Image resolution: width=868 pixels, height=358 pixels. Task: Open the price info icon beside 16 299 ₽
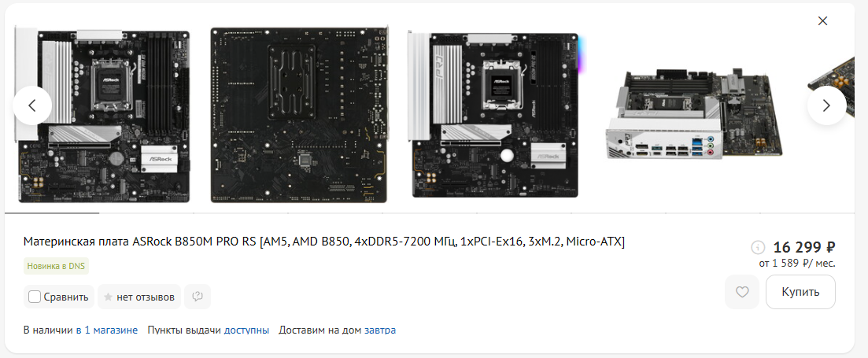click(x=758, y=247)
